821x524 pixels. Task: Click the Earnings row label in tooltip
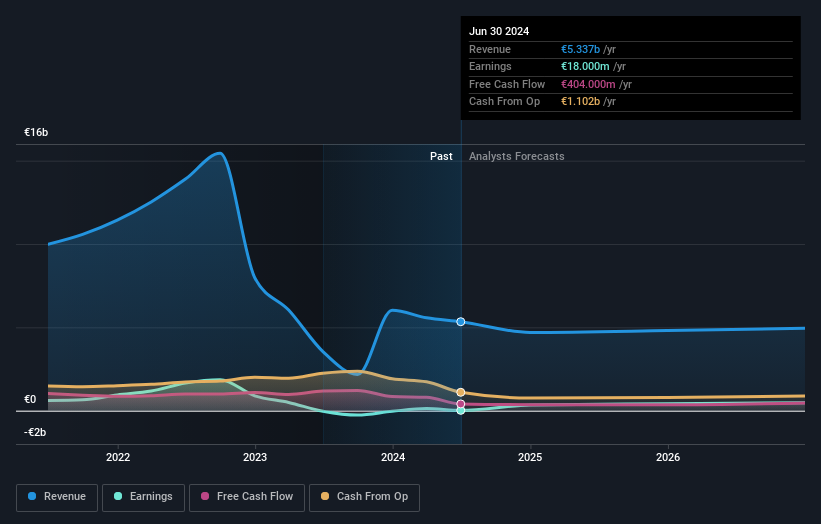490,66
